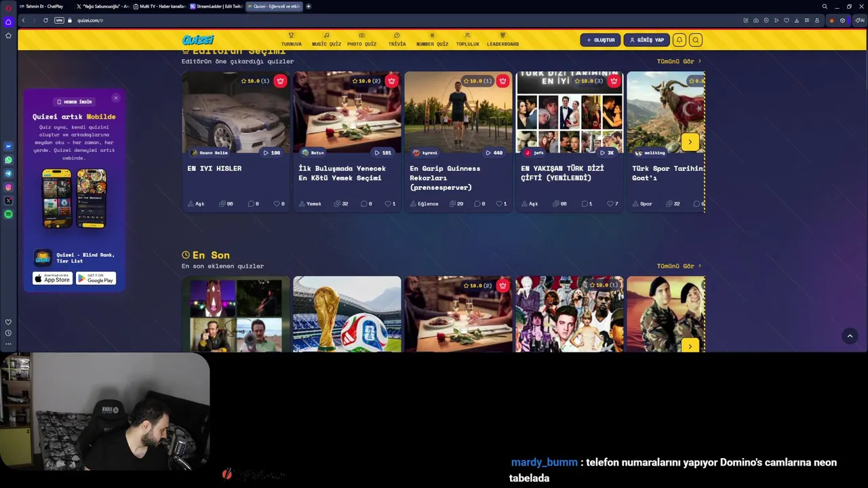Like the İlk Buluşmada quiz heart
The image size is (868, 488).
tap(390, 203)
